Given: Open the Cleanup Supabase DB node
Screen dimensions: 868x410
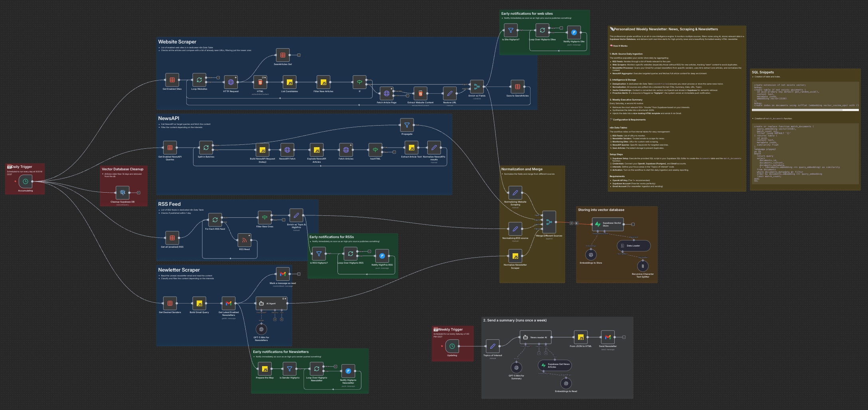Looking at the screenshot, I should tap(122, 193).
